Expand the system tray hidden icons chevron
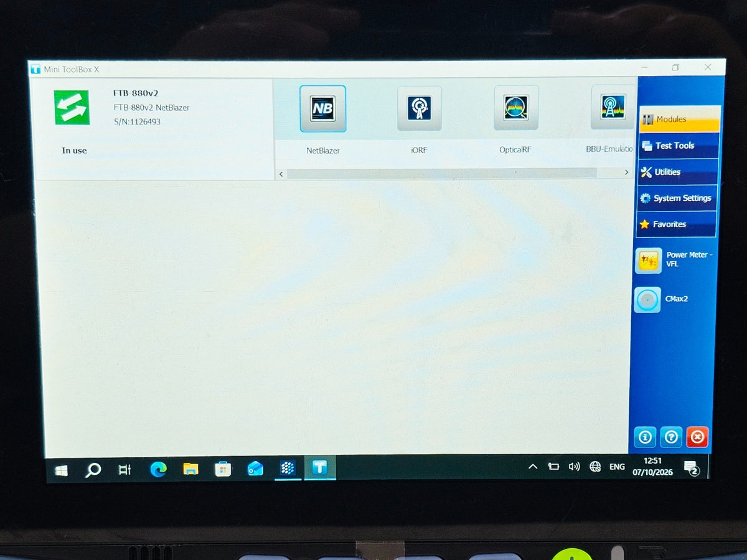This screenshot has width=747, height=560. coord(533,467)
